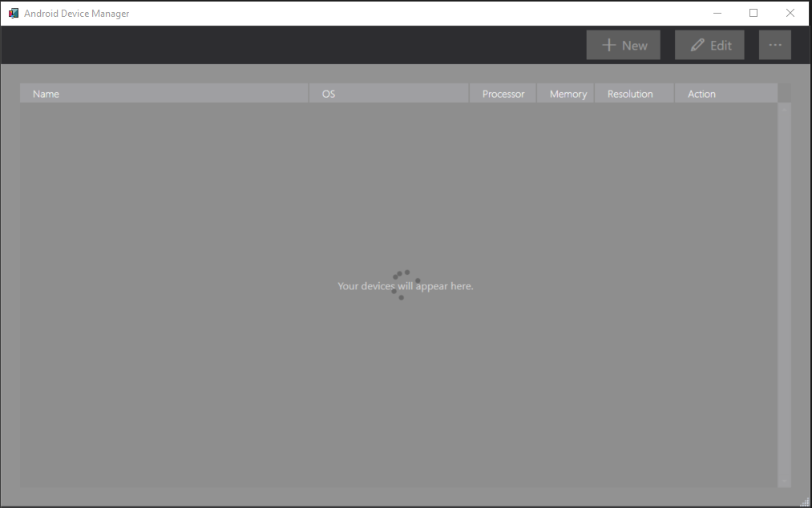Click the Memory column header
The height and width of the screenshot is (508, 812).
pyautogui.click(x=565, y=94)
